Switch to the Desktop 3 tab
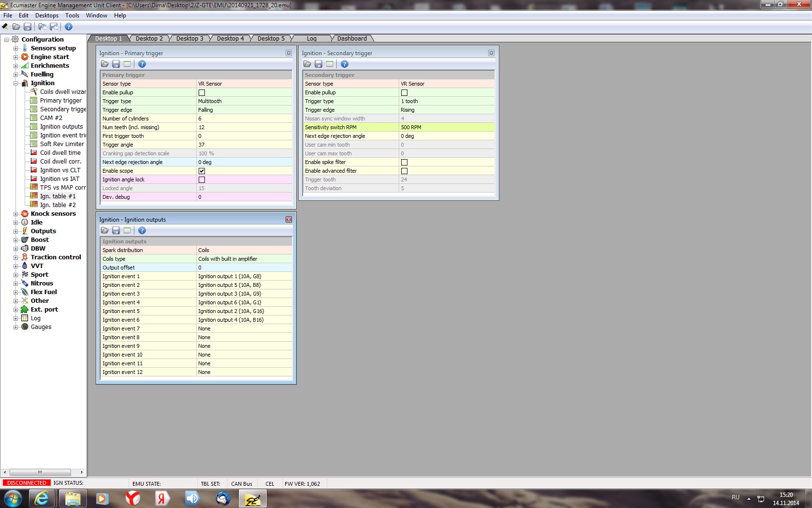Viewport: 812px width, 508px height. [x=189, y=39]
